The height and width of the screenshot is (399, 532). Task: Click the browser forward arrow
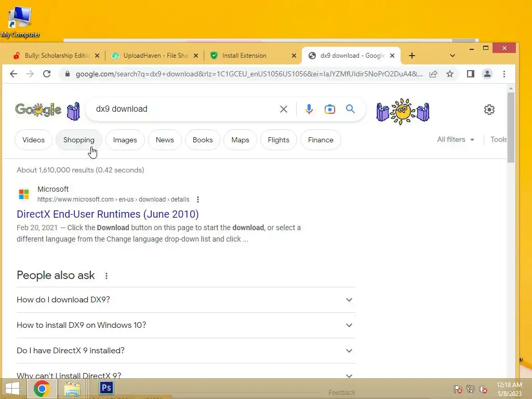pyautogui.click(x=30, y=74)
